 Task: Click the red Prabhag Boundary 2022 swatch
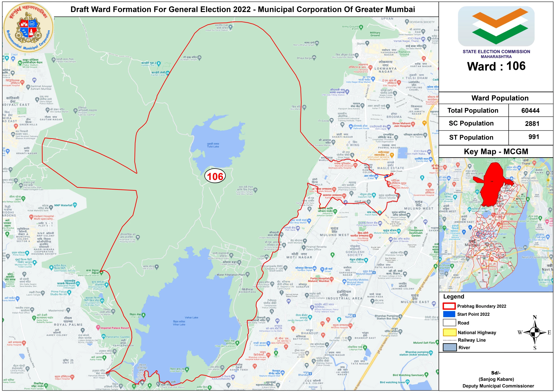[449, 306]
